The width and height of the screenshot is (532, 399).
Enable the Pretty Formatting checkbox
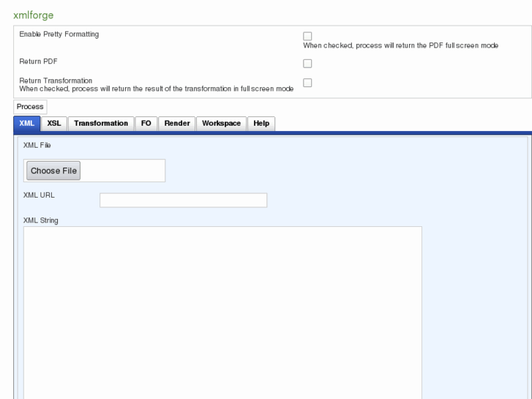(x=307, y=36)
